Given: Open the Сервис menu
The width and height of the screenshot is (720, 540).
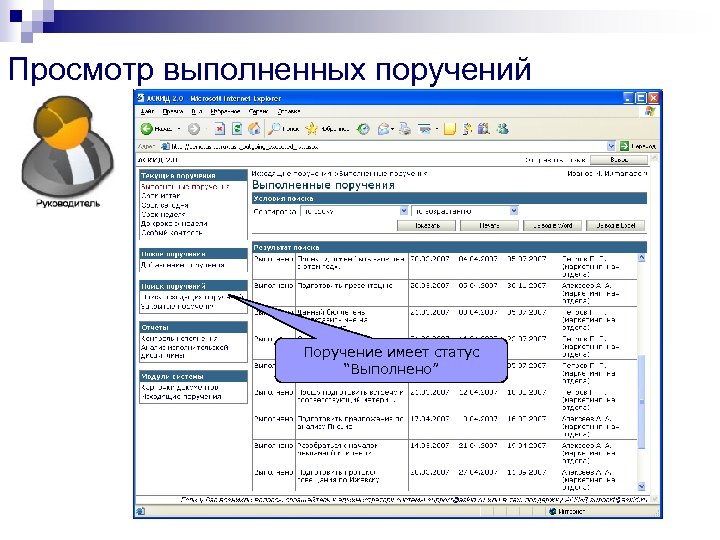Looking at the screenshot, I should pos(259,111).
